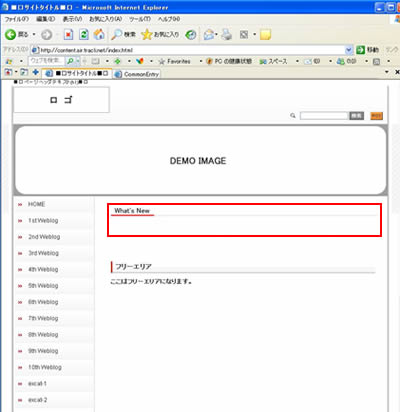Expand the Favorites dropdown in links toolbar
This screenshot has width=400, height=412.
tap(201, 61)
